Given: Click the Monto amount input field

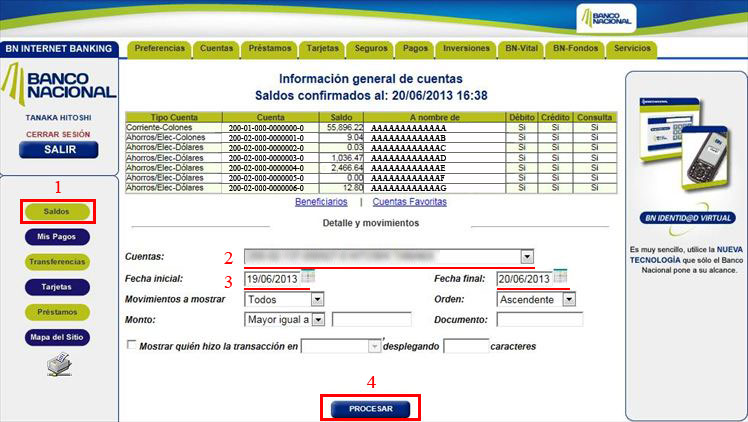Looking at the screenshot, I should [x=372, y=319].
